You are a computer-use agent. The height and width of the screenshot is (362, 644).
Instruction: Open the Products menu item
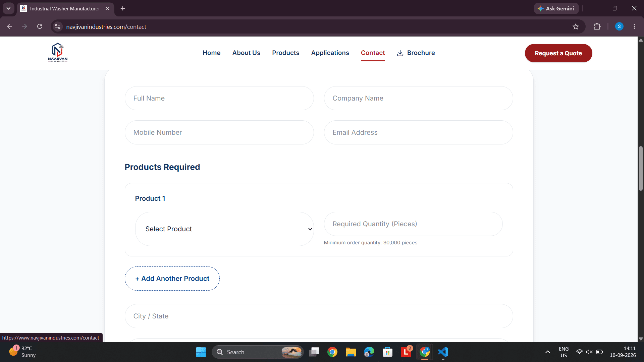(285, 53)
